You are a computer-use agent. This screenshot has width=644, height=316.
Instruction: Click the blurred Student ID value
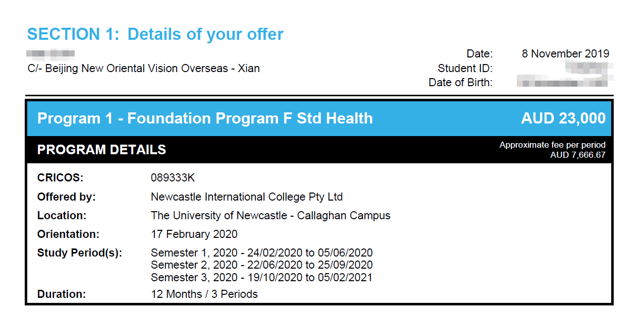pos(589,68)
